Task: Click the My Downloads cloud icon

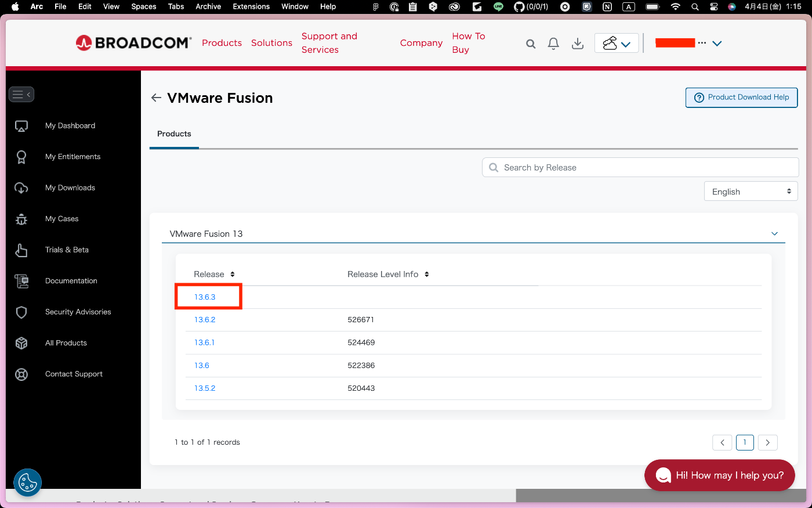Action: click(x=21, y=188)
